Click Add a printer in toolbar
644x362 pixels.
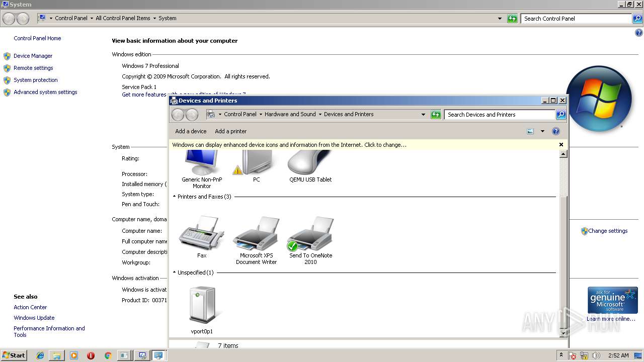230,131
